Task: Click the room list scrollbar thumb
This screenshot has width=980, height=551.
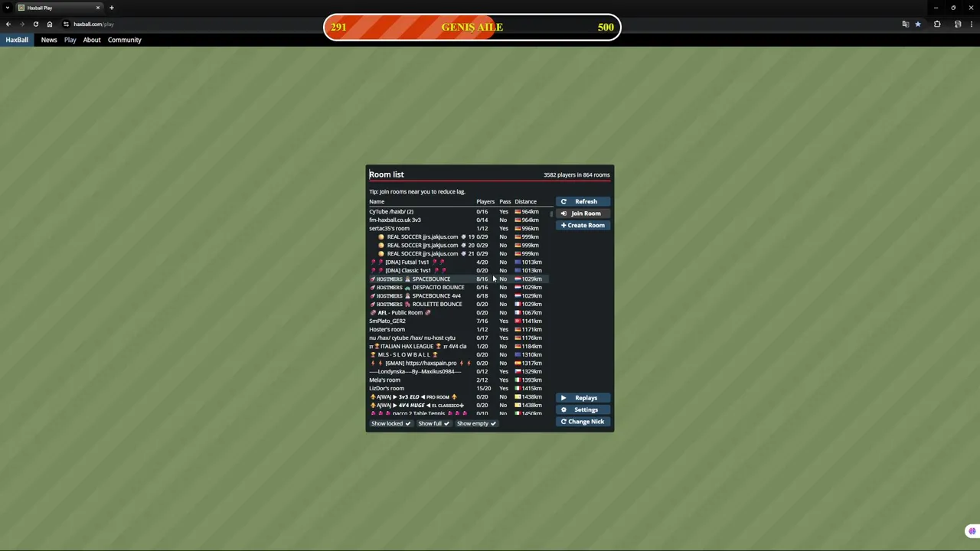Action: pyautogui.click(x=550, y=214)
